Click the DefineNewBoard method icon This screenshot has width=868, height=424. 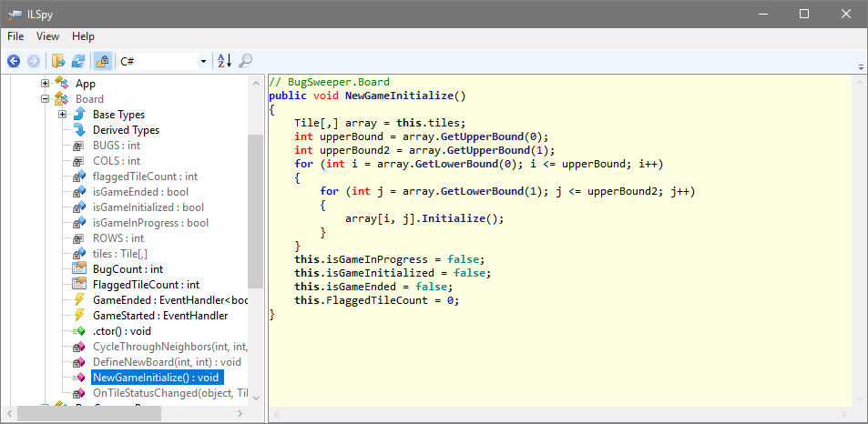point(79,363)
